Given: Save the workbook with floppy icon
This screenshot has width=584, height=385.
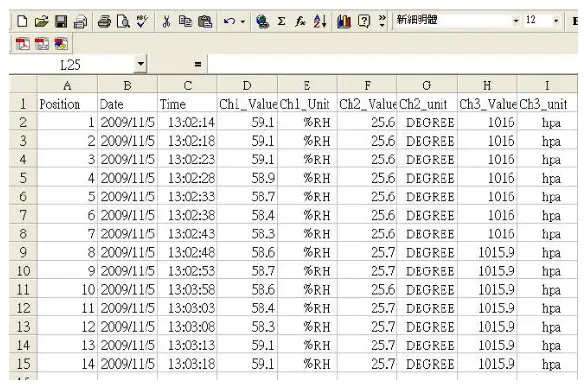Looking at the screenshot, I should (61, 22).
